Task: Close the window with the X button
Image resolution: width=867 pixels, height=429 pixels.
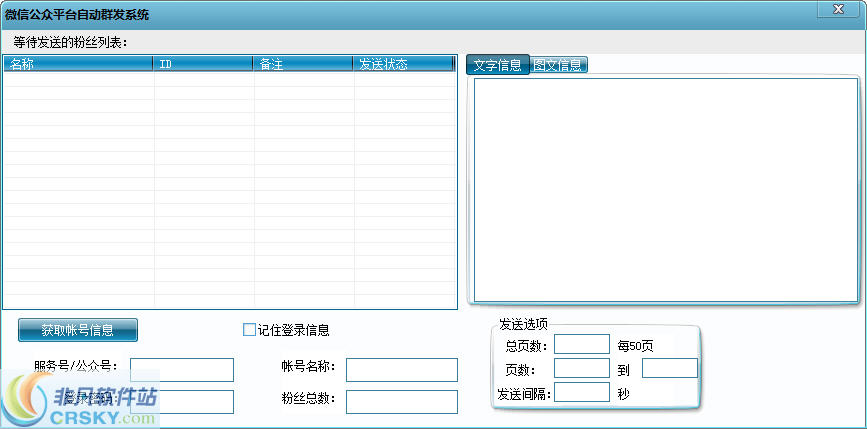Action: 838,9
